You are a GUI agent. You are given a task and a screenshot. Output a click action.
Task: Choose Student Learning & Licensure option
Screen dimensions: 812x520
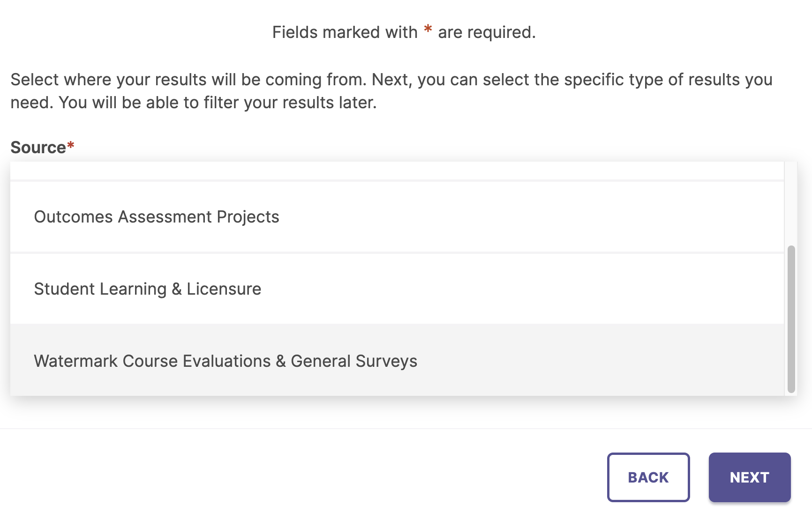(x=147, y=289)
